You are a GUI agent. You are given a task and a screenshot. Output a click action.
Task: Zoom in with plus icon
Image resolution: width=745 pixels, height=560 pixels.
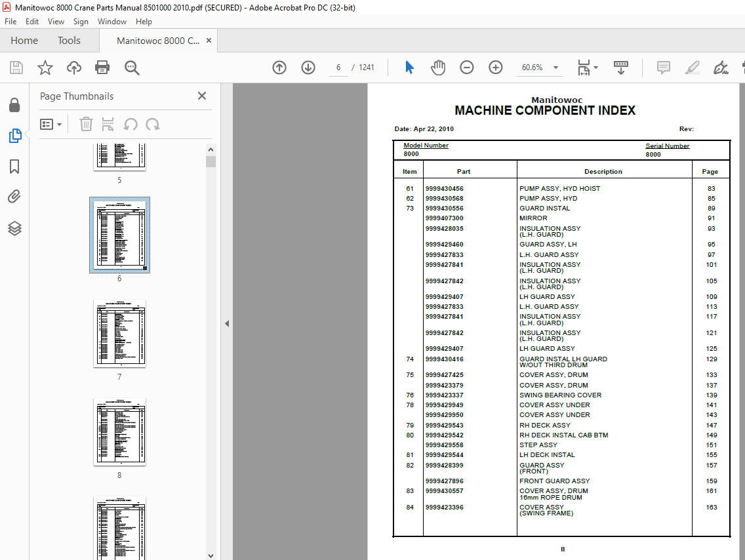(x=496, y=68)
